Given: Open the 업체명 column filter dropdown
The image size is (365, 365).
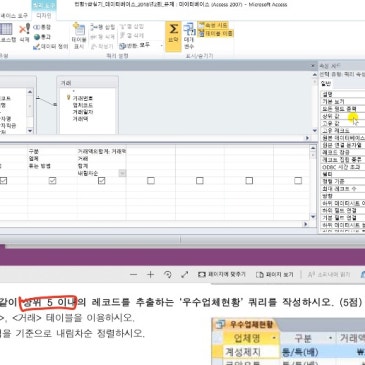Looking at the screenshot, I should [x=274, y=338].
